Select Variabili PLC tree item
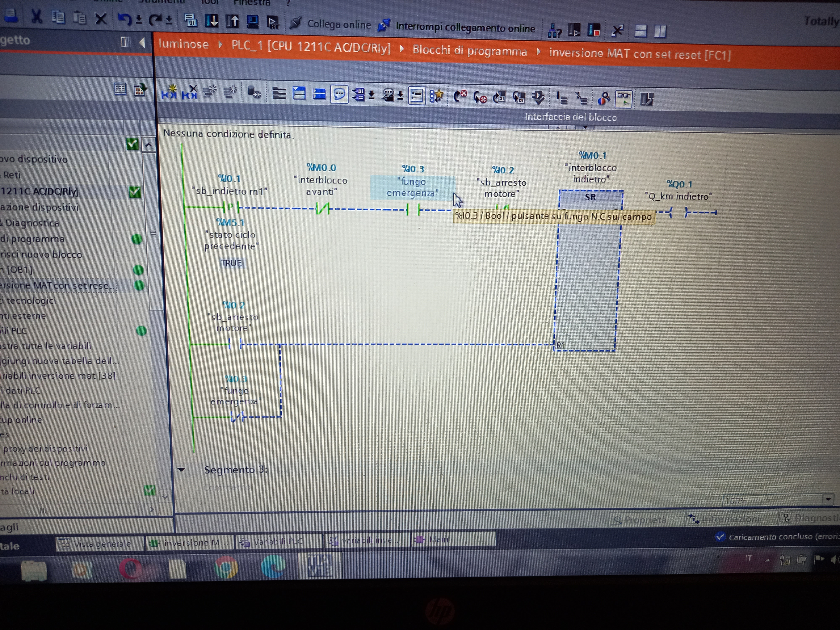The height and width of the screenshot is (630, 840). click(14, 331)
